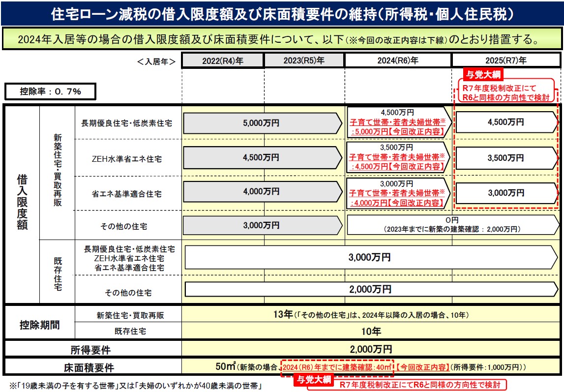This screenshot has width=564, height=392.
Task: Select the 4,000万円 arrow for 2022–2023
Action: pyautogui.click(x=263, y=192)
